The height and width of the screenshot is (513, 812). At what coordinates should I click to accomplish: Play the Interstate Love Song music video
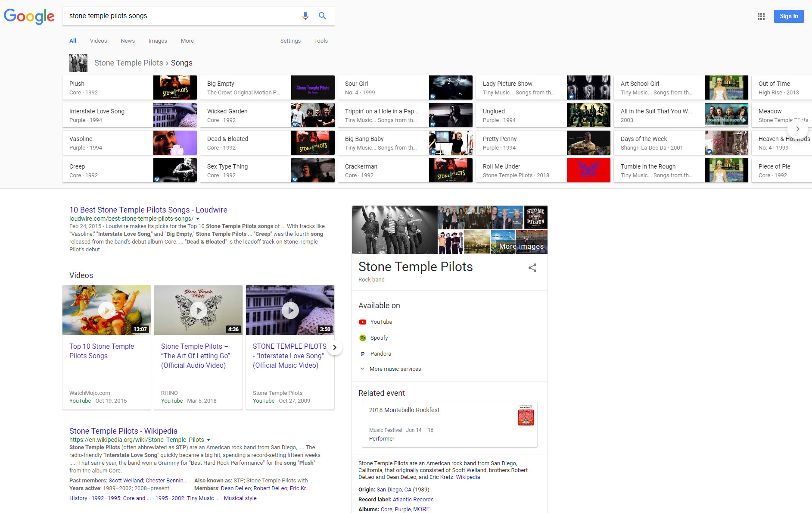point(290,310)
